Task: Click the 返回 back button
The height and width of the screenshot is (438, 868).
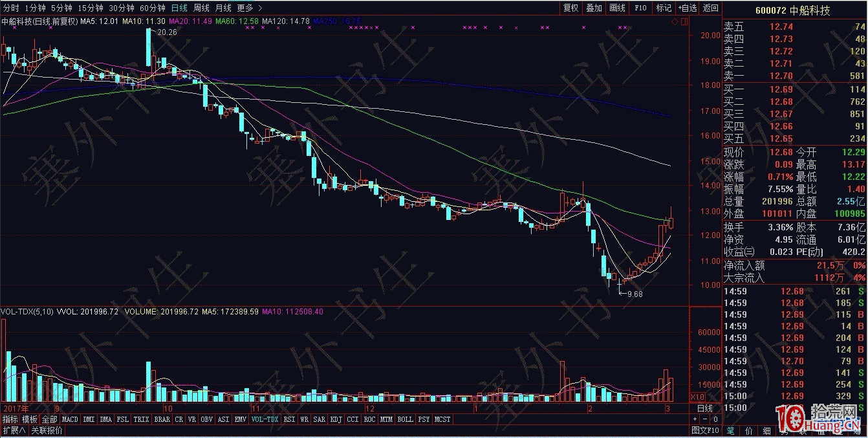Action: (711, 8)
